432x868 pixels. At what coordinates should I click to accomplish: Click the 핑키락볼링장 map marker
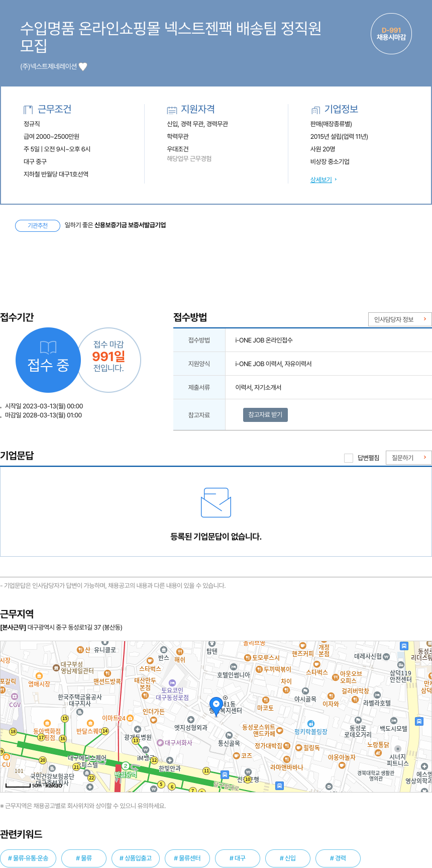pyautogui.click(x=311, y=724)
